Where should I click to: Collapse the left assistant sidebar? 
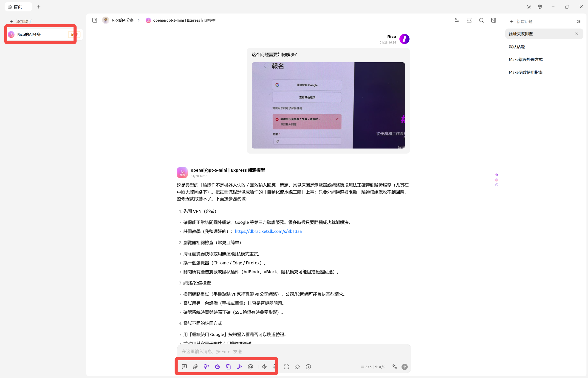click(x=95, y=20)
